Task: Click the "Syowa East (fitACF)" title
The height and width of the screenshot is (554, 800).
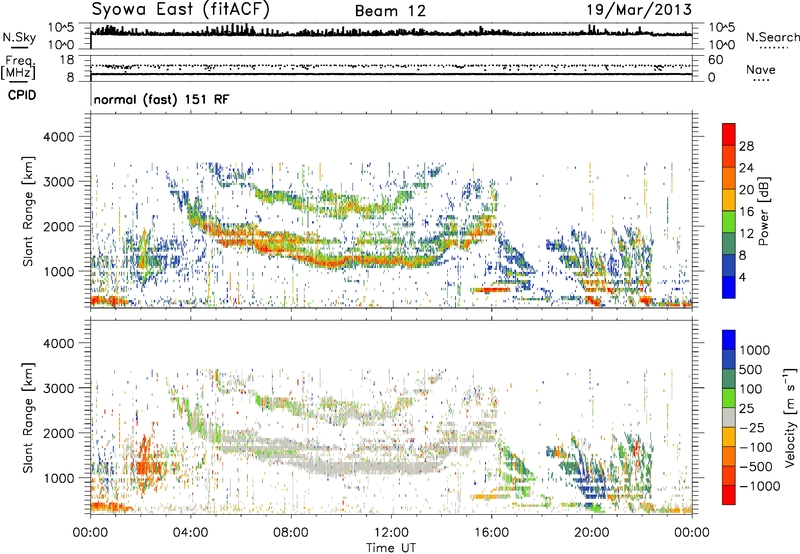Action: [181, 10]
